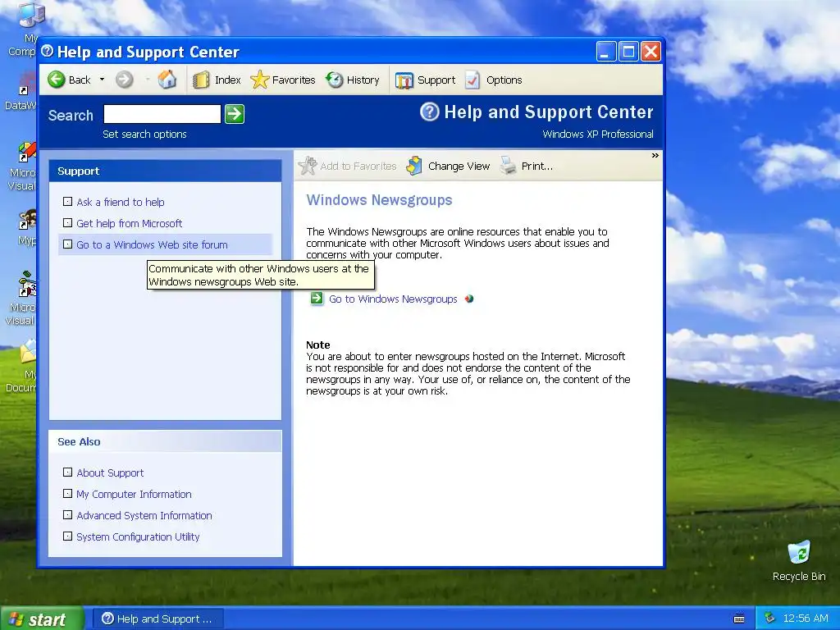This screenshot has width=840, height=630.
Task: Click the Change View icon
Action: coord(414,166)
